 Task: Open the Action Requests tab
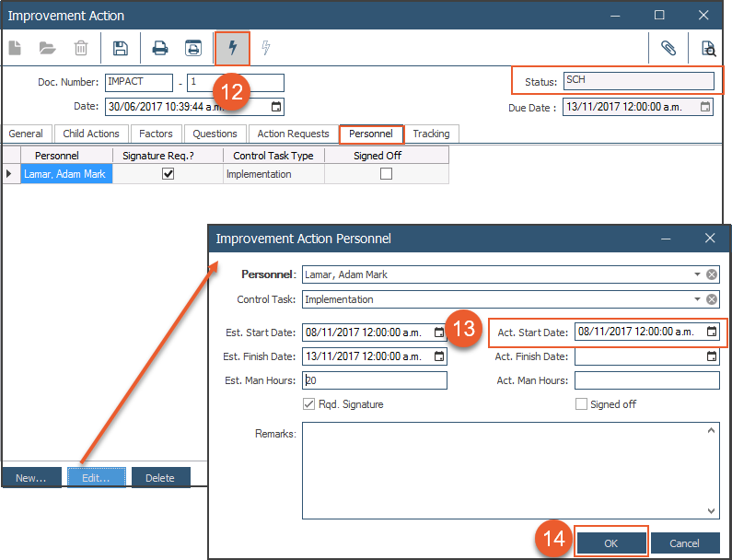293,134
